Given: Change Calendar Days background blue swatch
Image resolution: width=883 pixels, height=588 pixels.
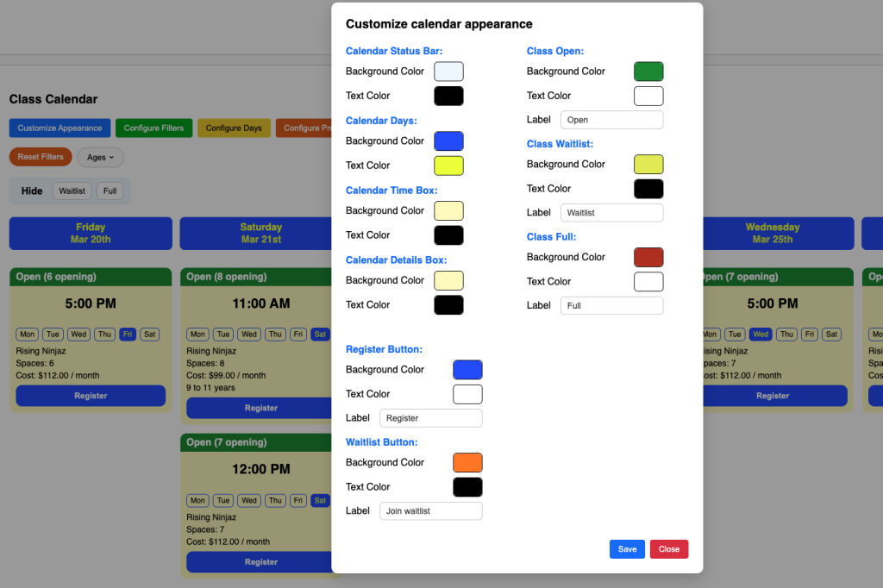Looking at the screenshot, I should (448, 141).
